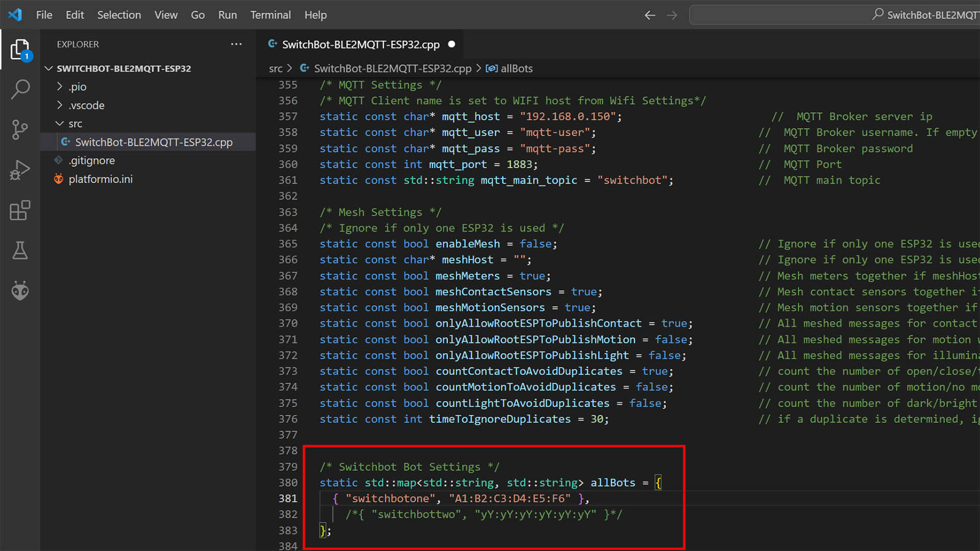This screenshot has height=551, width=980.
Task: Open the Run and Debug icon
Action: (x=18, y=168)
